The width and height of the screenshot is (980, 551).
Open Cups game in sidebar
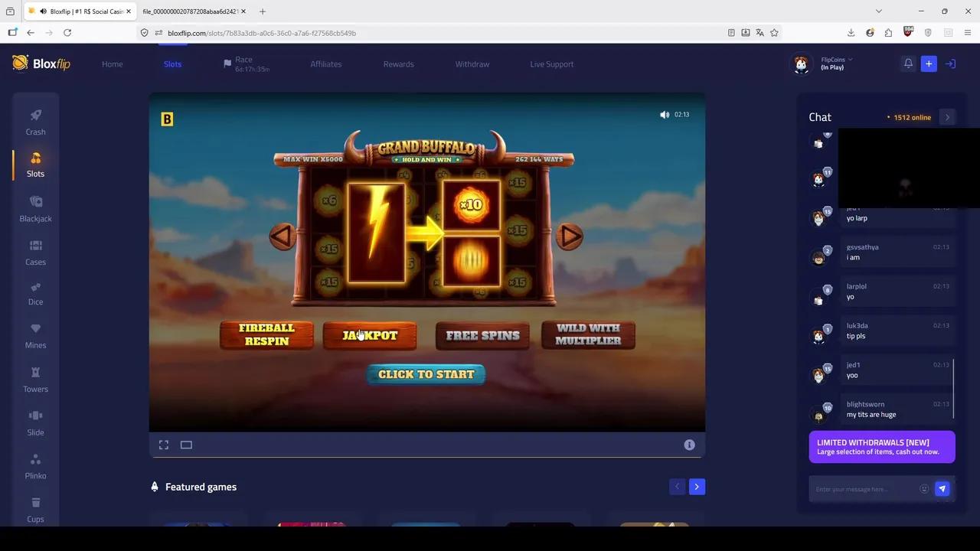(35, 510)
